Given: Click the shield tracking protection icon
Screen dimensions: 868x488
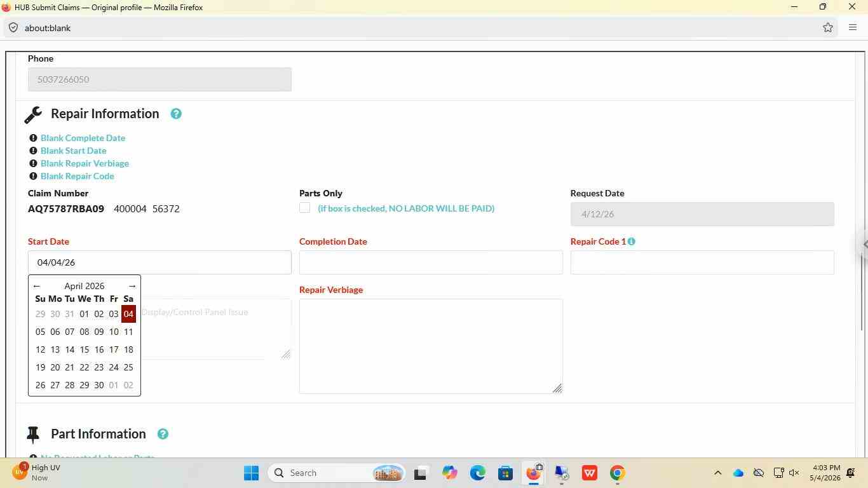Looking at the screenshot, I should click(x=13, y=28).
